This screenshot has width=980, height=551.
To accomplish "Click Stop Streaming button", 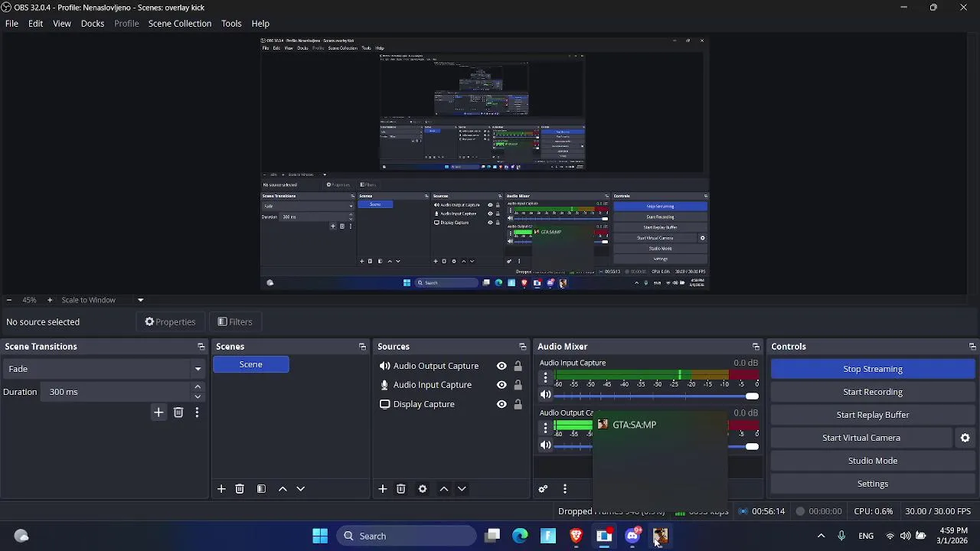I will point(873,369).
